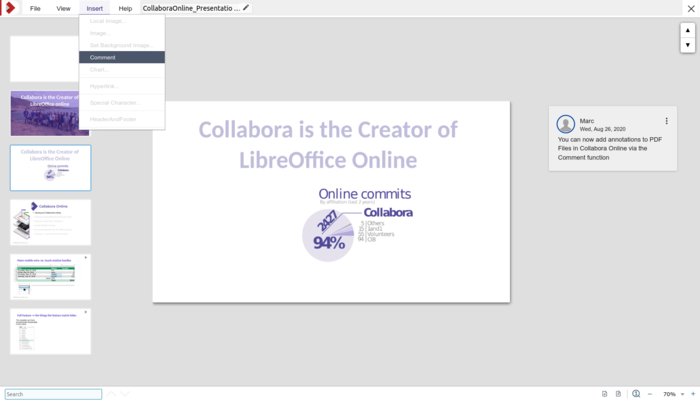Open the 70% zoom level dropdown

point(673,394)
